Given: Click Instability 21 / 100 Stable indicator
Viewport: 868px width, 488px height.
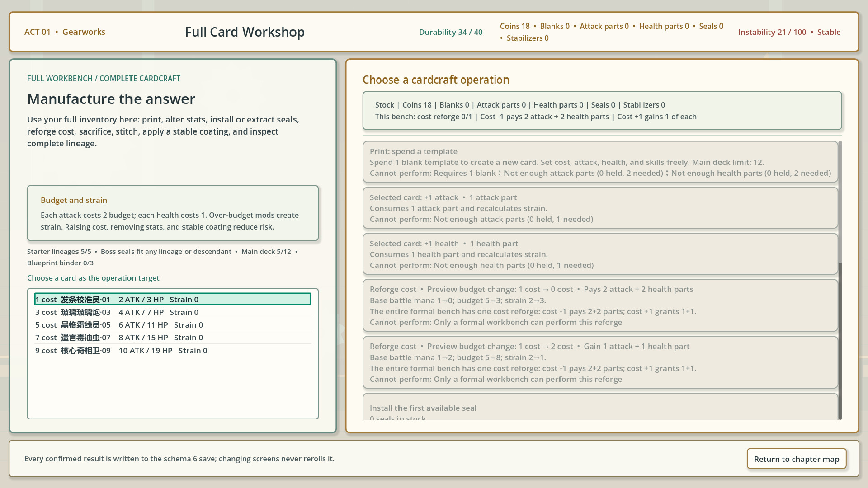Looking at the screenshot, I should (789, 32).
